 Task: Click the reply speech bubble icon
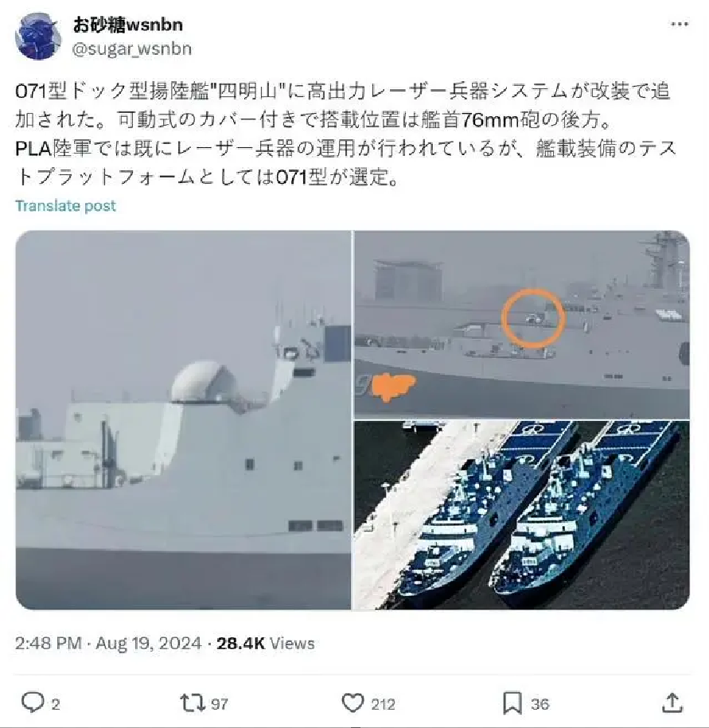coord(33,703)
